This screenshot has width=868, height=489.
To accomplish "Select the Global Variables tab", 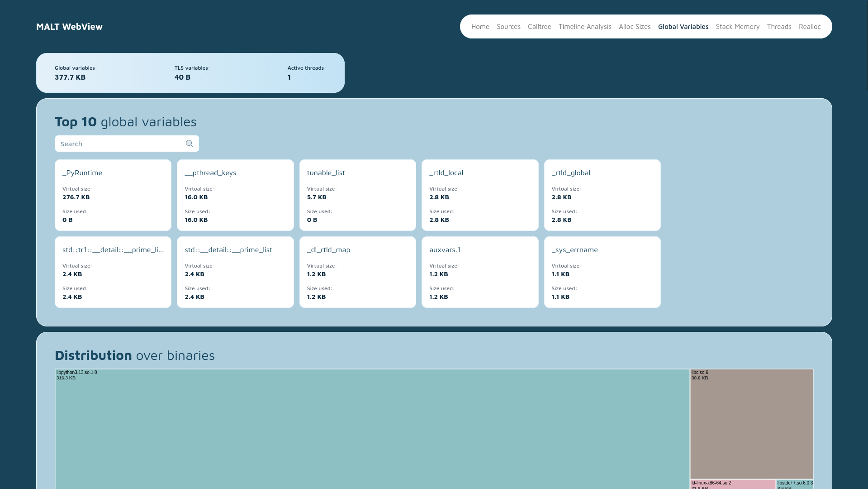I will [683, 27].
